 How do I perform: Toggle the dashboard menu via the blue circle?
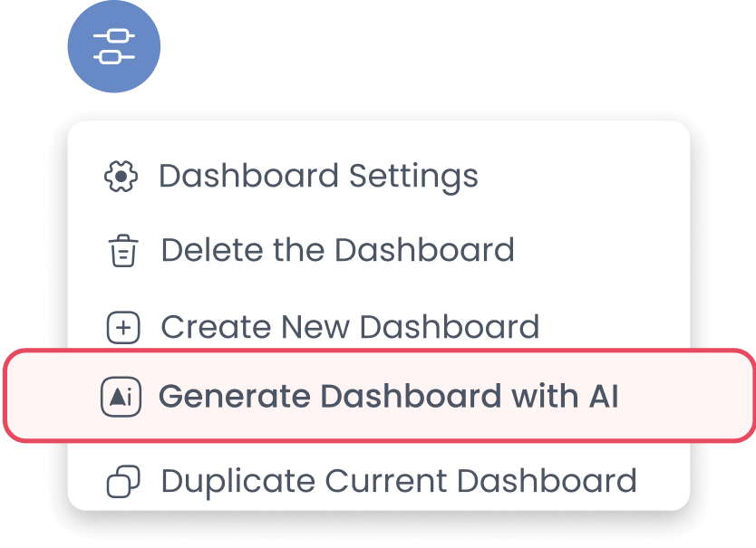click(114, 47)
